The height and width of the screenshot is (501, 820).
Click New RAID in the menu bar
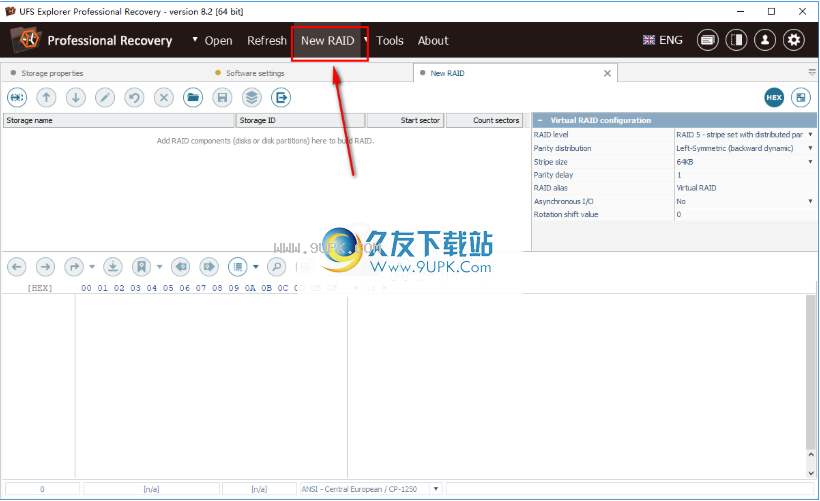click(x=327, y=40)
